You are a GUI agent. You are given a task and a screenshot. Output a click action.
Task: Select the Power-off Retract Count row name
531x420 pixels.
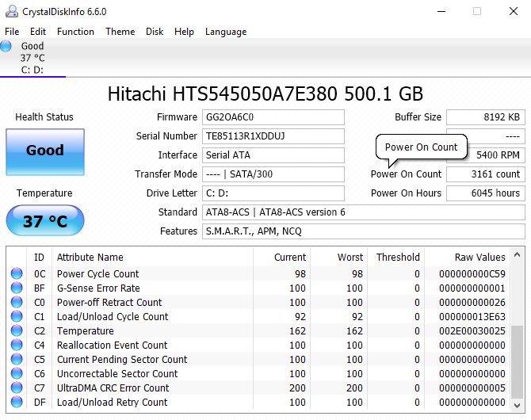109,302
